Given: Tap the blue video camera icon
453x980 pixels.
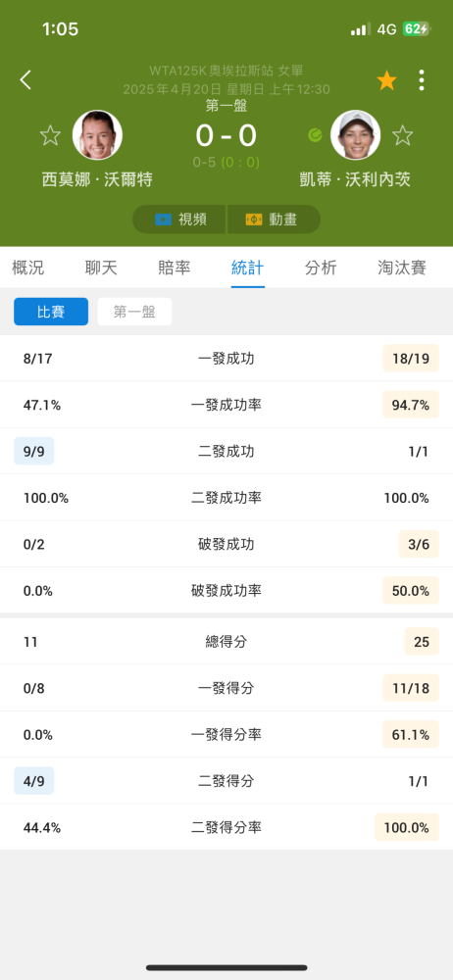Looking at the screenshot, I should 163,220.
